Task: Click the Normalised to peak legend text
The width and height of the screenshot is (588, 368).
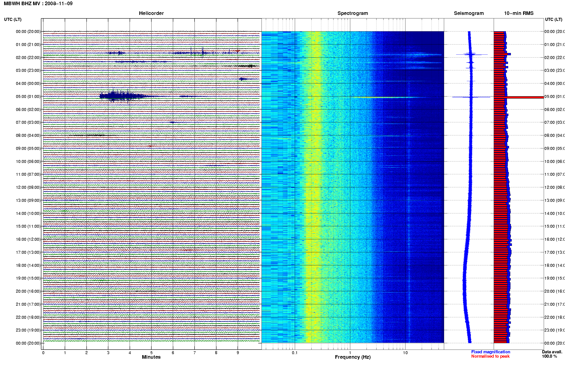Action: click(490, 356)
